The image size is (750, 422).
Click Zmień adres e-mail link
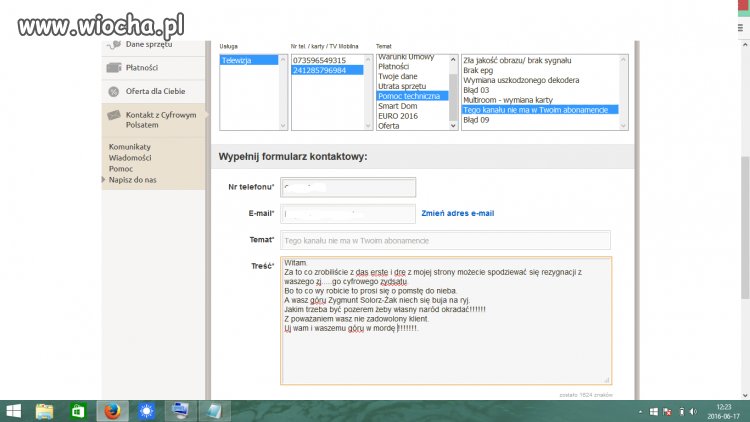coord(457,213)
